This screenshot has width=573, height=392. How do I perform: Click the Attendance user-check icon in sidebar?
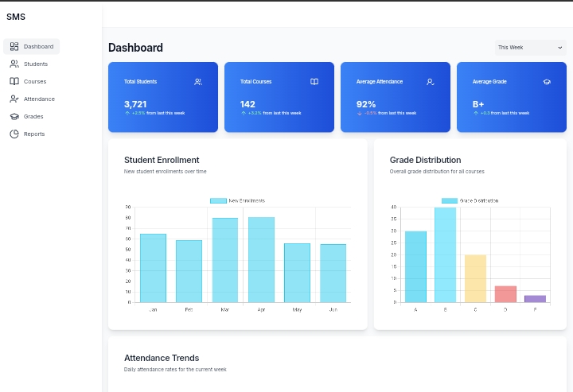click(x=14, y=99)
